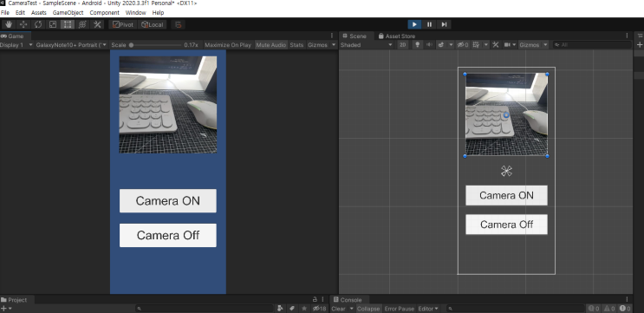Click search by label icon in Project
Viewport: 644px width, 313px height.
click(x=292, y=309)
